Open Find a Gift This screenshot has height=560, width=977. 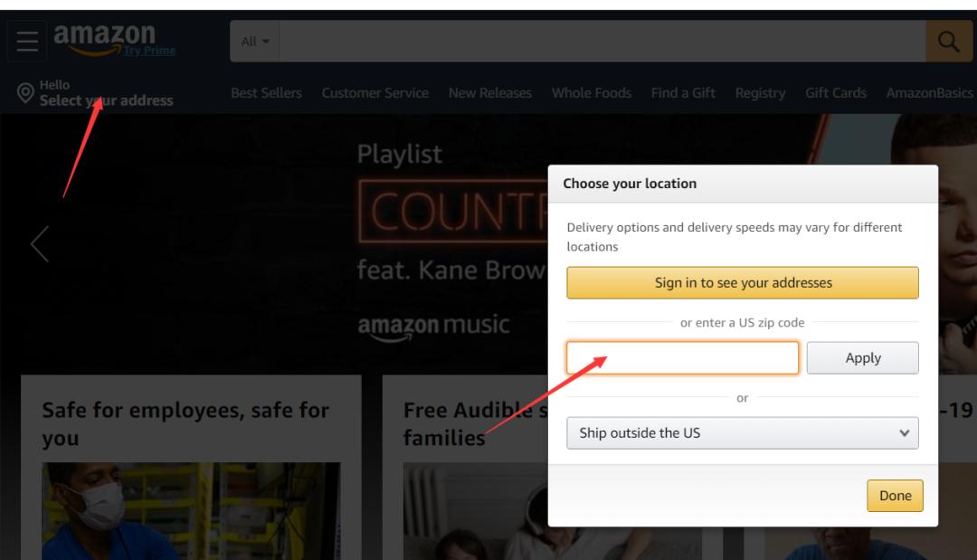683,93
